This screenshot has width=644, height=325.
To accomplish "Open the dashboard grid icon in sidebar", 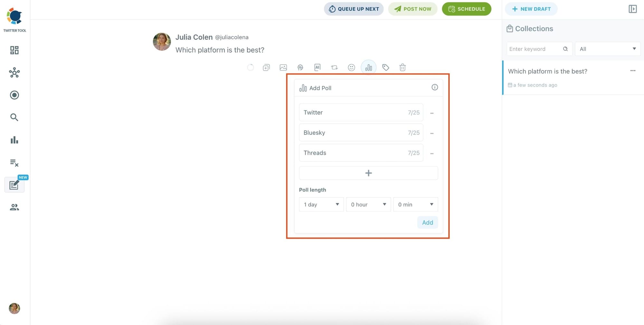I will [x=14, y=50].
